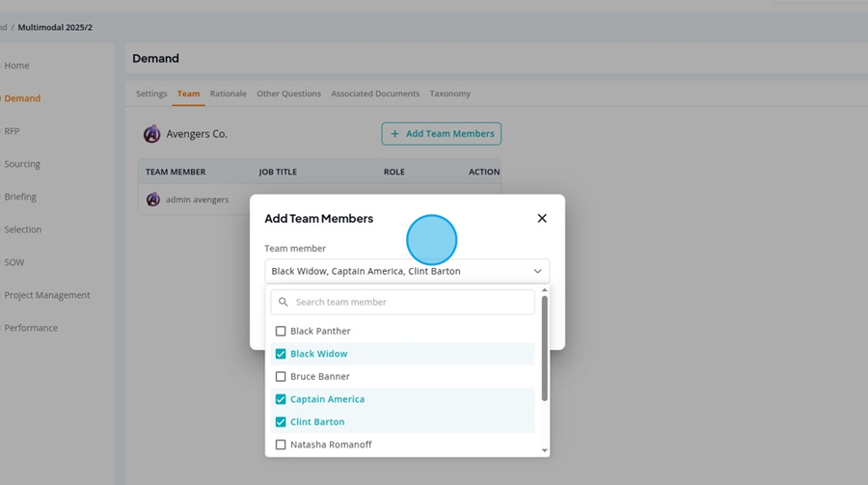Open Demand in sidebar
The width and height of the screenshot is (868, 485).
pos(22,98)
